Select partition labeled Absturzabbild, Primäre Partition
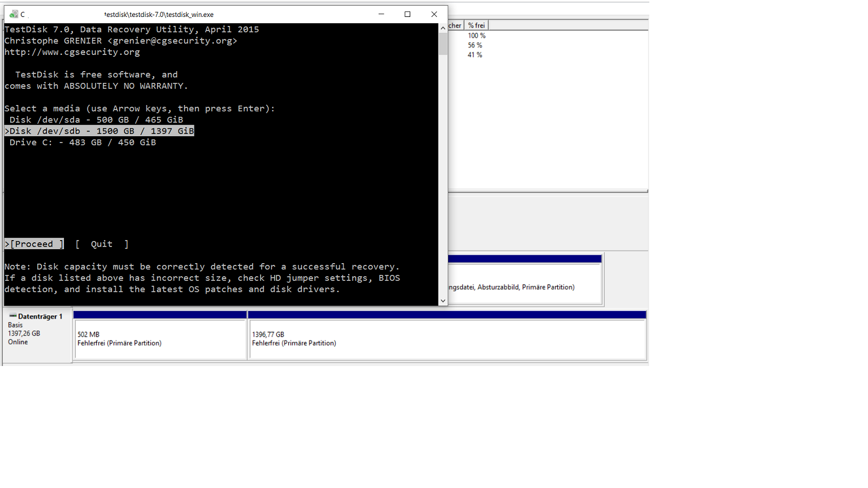 click(525, 280)
